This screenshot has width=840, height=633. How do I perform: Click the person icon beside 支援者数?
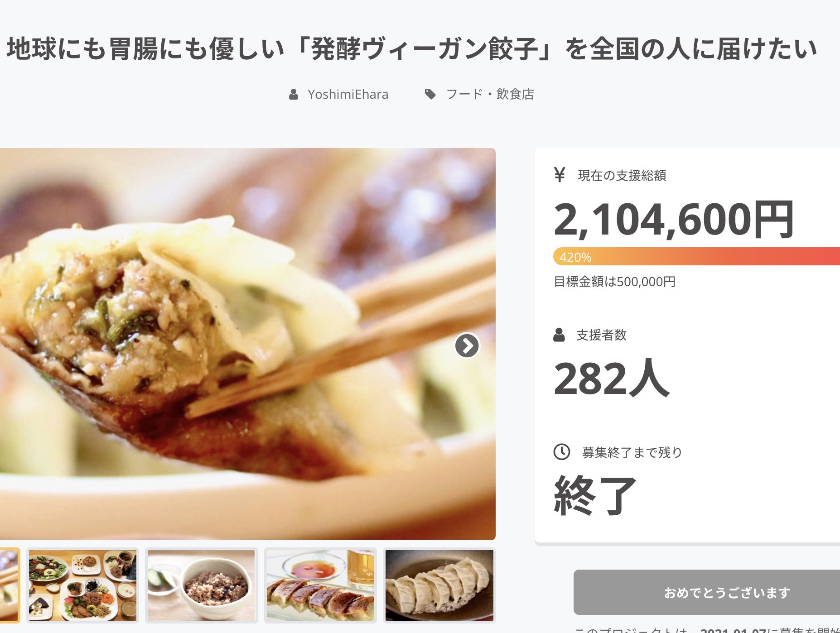559,335
